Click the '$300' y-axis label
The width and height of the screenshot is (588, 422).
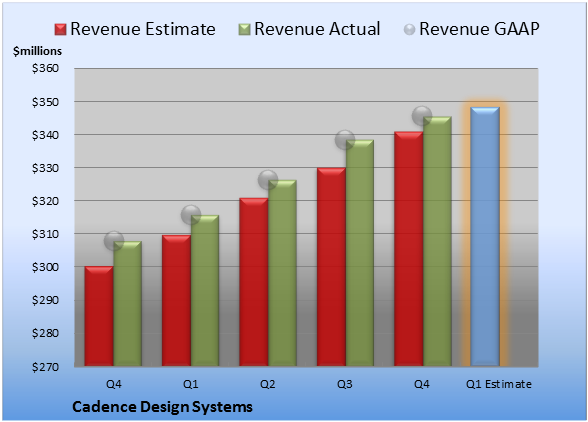(x=45, y=267)
